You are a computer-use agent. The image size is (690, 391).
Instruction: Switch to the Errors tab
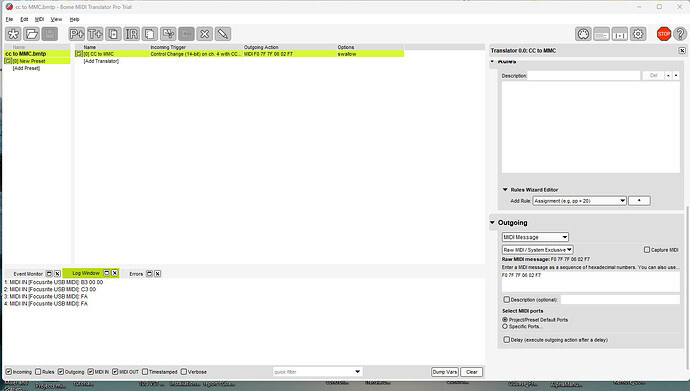pos(136,274)
